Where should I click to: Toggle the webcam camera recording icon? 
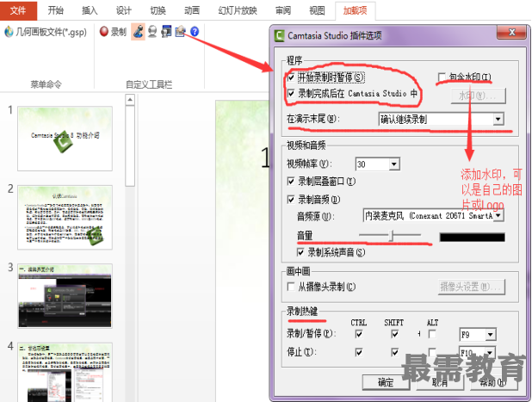(x=152, y=32)
